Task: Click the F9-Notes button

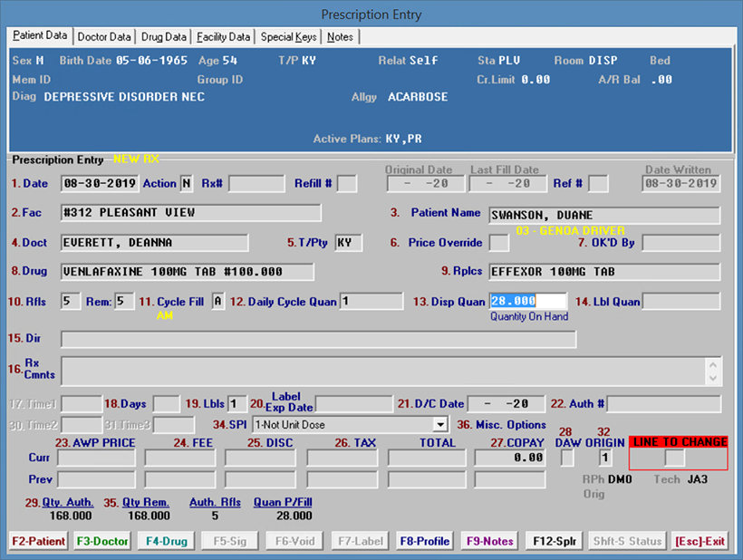Action: pyautogui.click(x=490, y=541)
